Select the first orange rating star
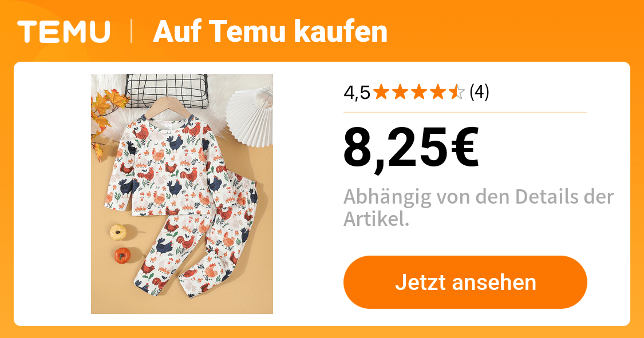This screenshot has width=644, height=338. 381,92
